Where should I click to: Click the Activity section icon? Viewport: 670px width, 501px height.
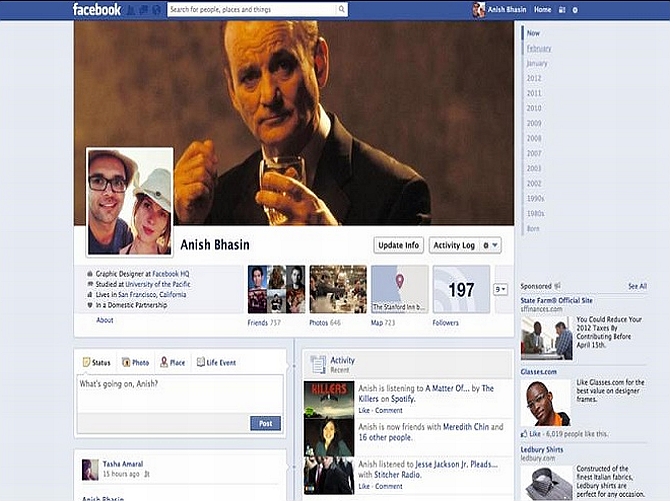click(x=318, y=364)
